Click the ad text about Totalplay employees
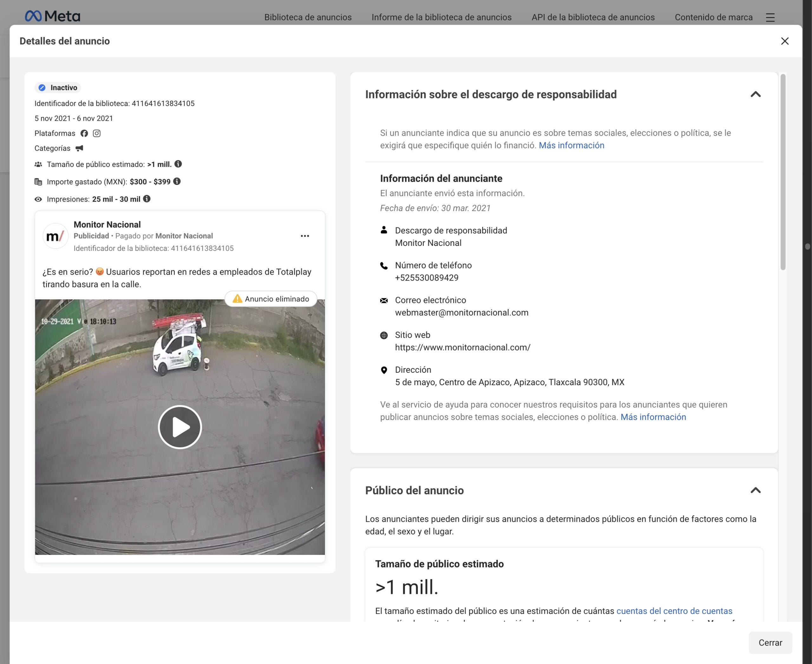The image size is (812, 664). click(177, 278)
